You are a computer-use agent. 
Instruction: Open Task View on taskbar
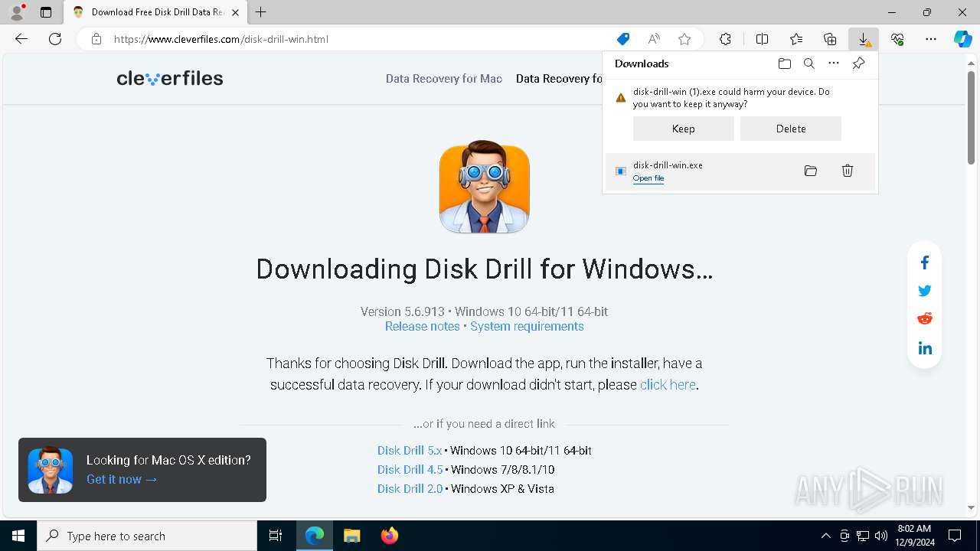(276, 536)
